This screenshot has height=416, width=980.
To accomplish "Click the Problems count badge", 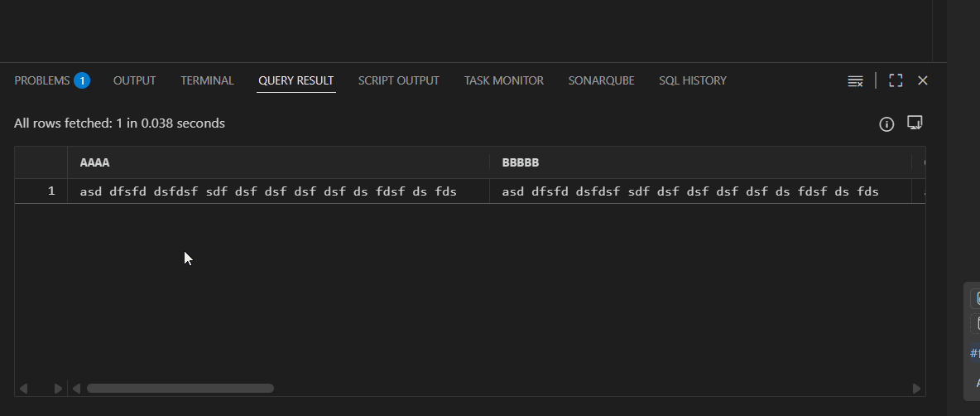I will click(x=82, y=80).
